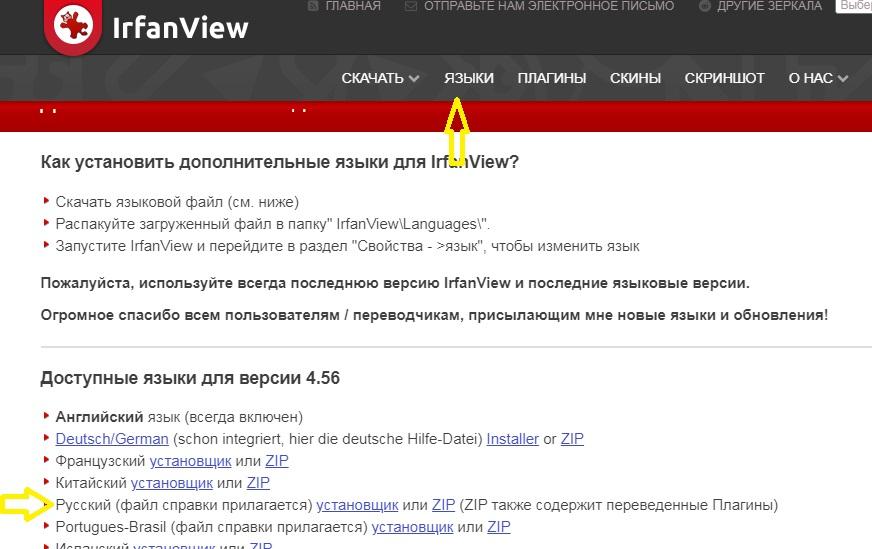Click the heading Доступные языки для версии 4.56
This screenshot has width=872, height=549.
click(190, 378)
